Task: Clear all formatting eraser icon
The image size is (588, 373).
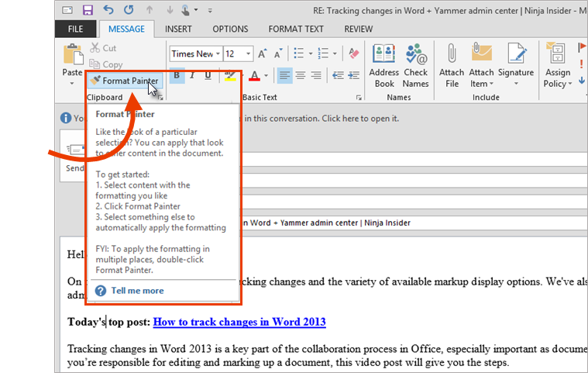Action: pos(353,54)
